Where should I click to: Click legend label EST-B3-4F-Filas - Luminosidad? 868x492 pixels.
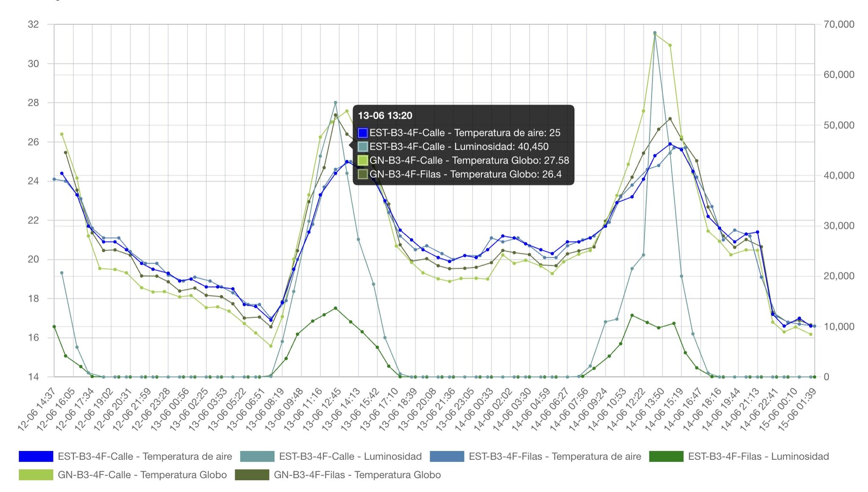tap(759, 456)
